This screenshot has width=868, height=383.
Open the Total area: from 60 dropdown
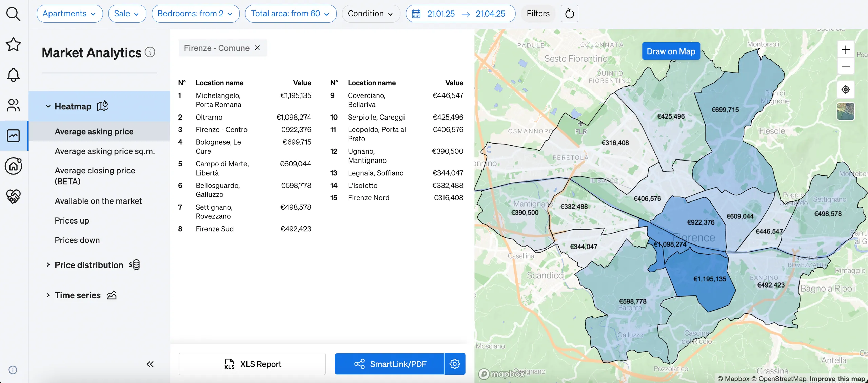[x=291, y=14]
